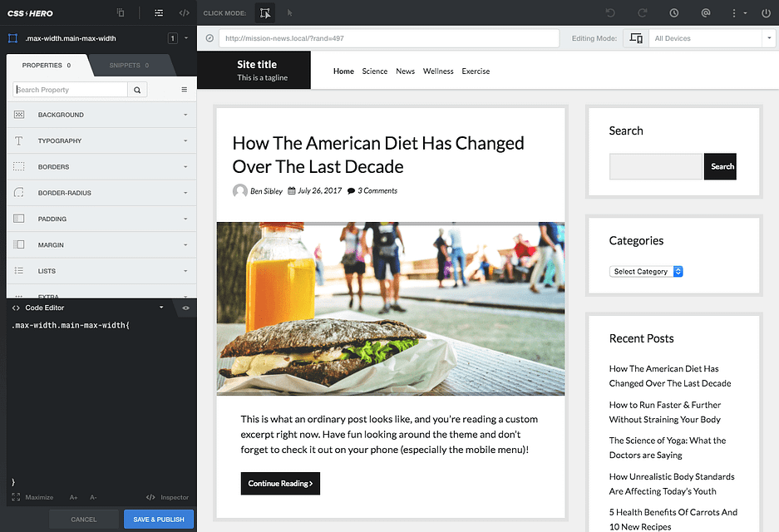Image resolution: width=779 pixels, height=532 pixels.
Task: Switch to the Properties tab
Action: tap(47, 65)
